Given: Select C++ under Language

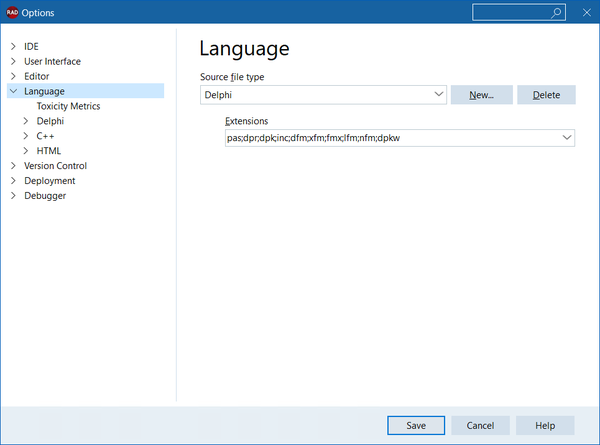Looking at the screenshot, I should (45, 136).
